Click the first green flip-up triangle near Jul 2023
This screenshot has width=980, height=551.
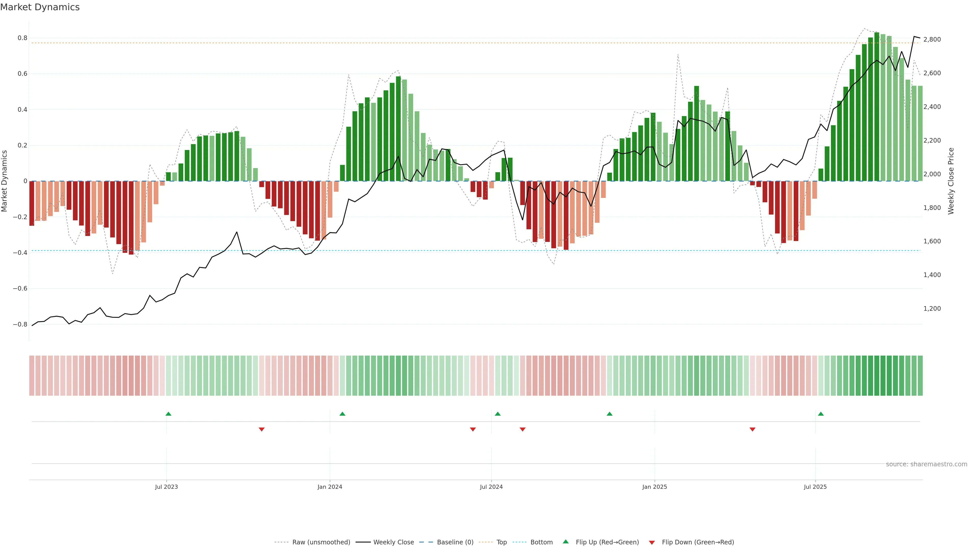[x=168, y=414]
